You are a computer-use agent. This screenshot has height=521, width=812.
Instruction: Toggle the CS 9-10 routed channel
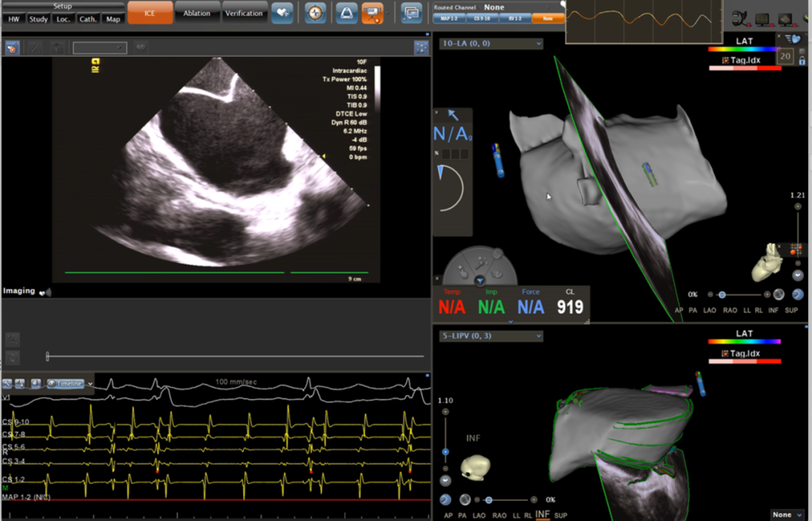click(482, 19)
